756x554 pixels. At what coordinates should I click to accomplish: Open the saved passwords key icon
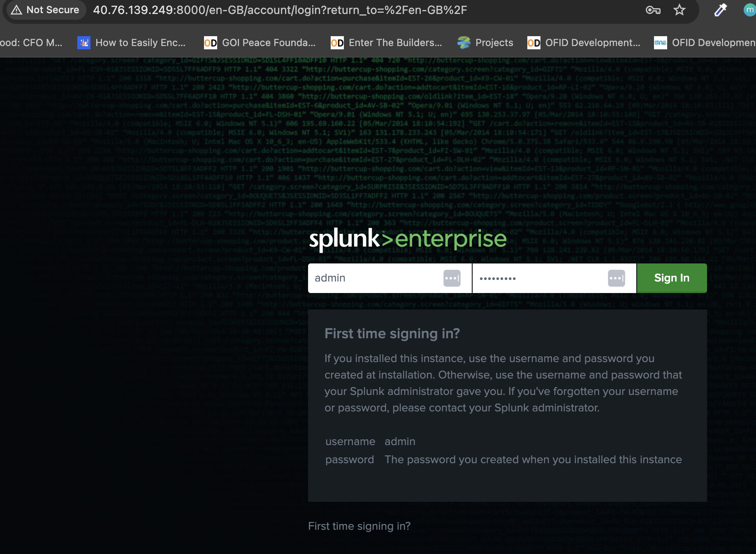(653, 10)
